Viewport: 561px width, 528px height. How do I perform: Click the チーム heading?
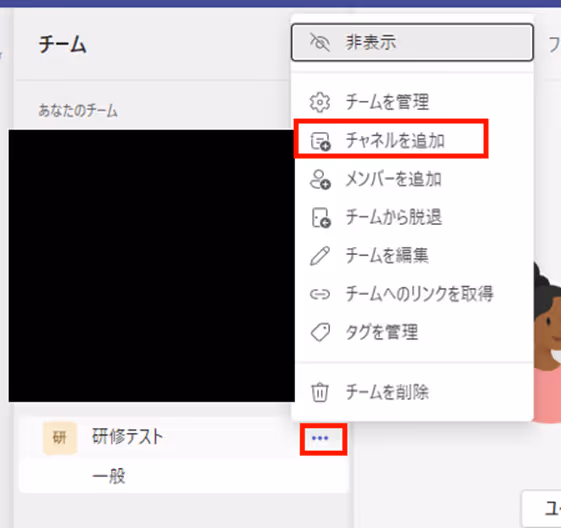[62, 45]
